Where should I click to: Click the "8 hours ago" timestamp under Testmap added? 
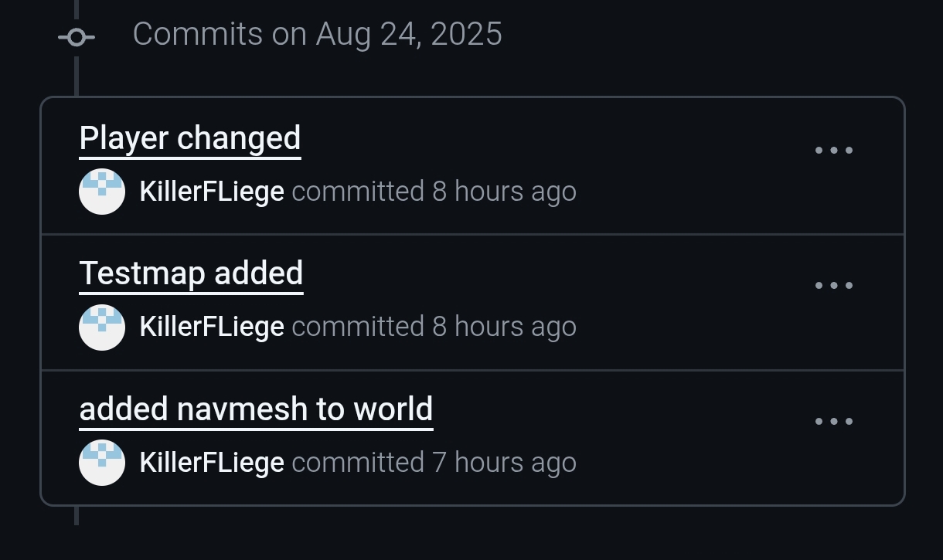click(x=504, y=327)
